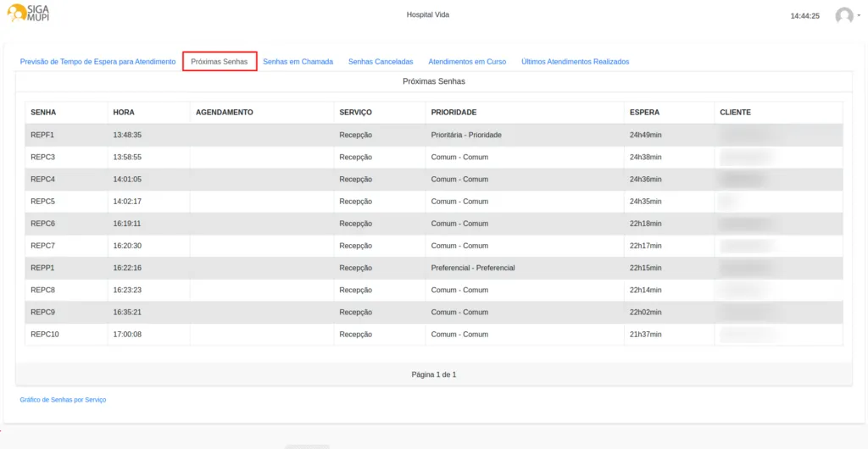Open the Senhas Canceladas tab
868x449 pixels.
click(x=381, y=62)
